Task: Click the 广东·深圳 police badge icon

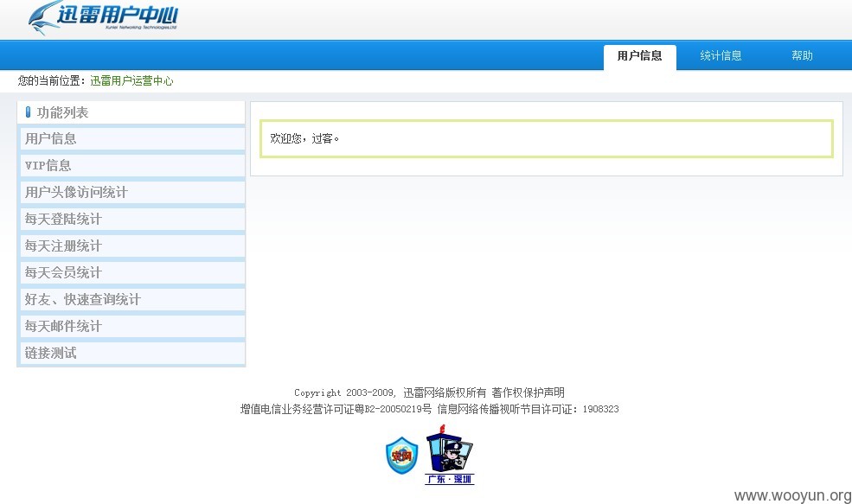Action: coord(450,455)
